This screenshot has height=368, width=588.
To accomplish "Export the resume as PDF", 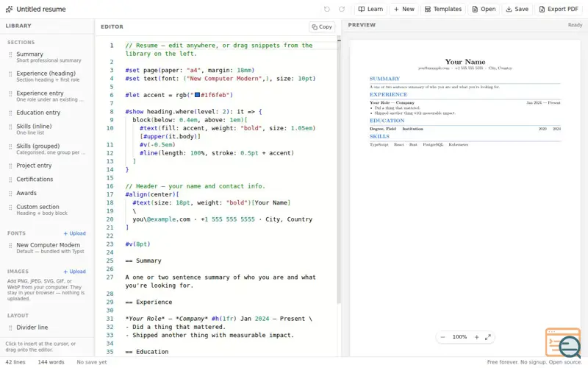I will (x=559, y=9).
